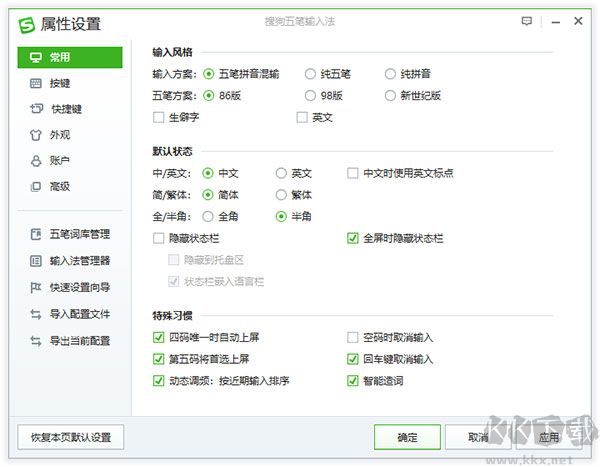This screenshot has height=467, width=600.
Task: Click the user icon beside 账户
Action: click(36, 160)
